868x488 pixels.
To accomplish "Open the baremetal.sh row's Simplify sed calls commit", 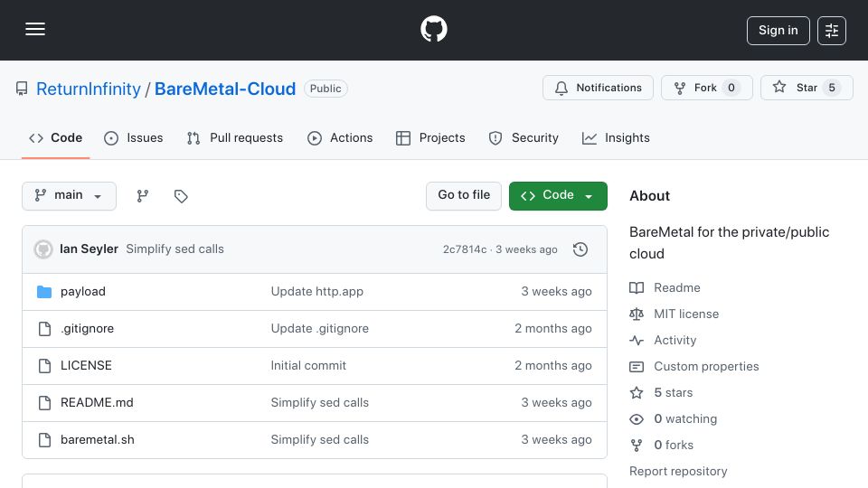I will tap(320, 440).
